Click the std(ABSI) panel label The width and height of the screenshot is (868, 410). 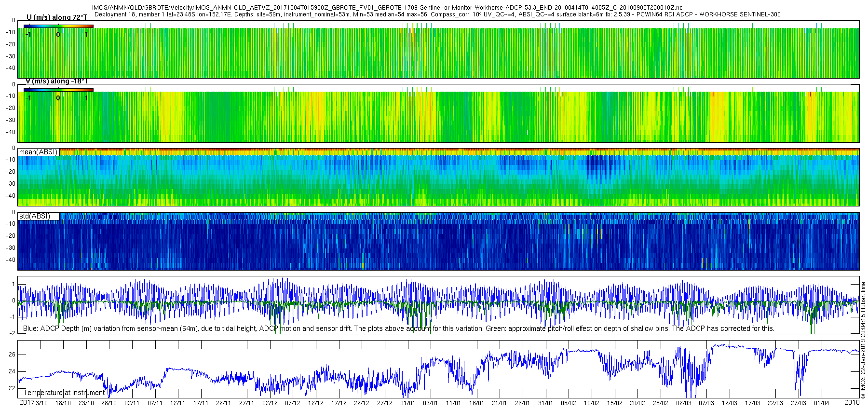pos(35,216)
